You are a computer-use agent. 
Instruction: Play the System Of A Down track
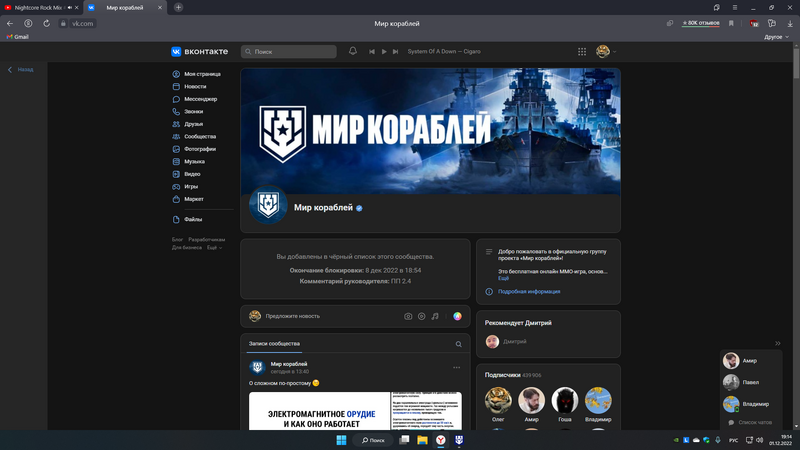point(384,52)
